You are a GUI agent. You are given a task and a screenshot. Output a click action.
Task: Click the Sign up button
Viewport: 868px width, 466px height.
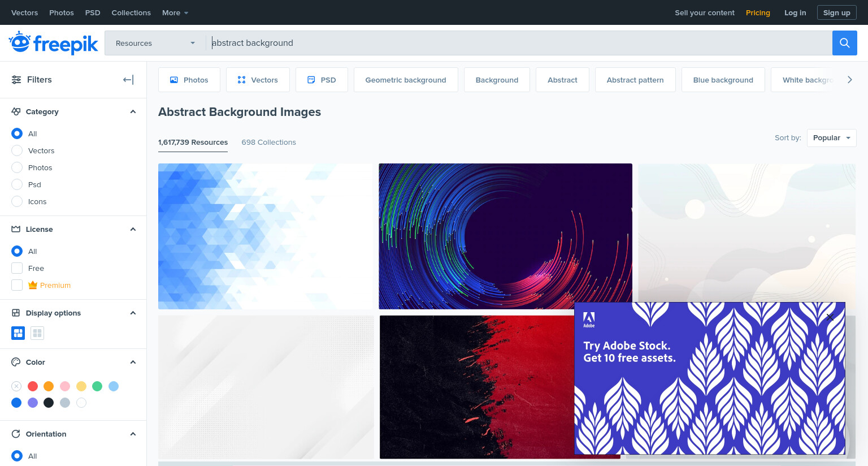836,12
